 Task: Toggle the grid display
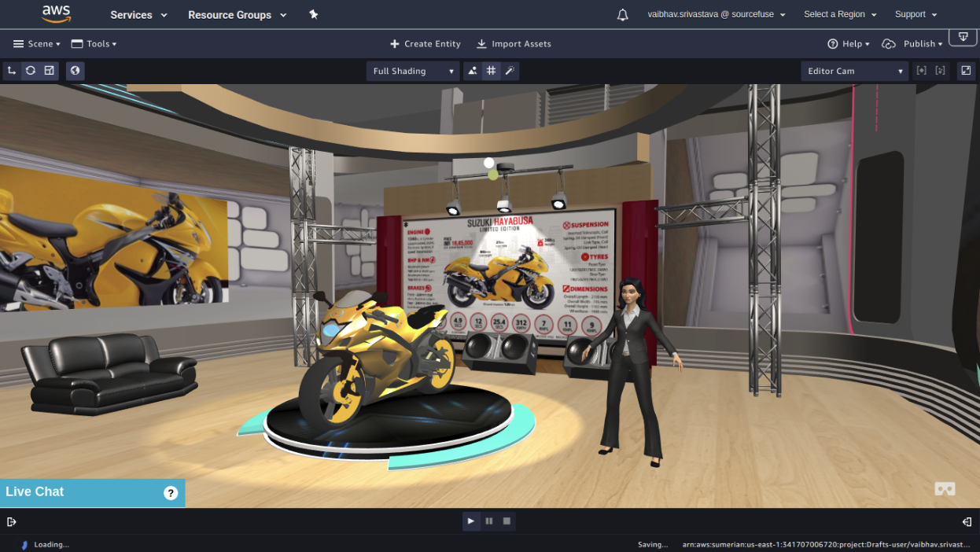[491, 71]
